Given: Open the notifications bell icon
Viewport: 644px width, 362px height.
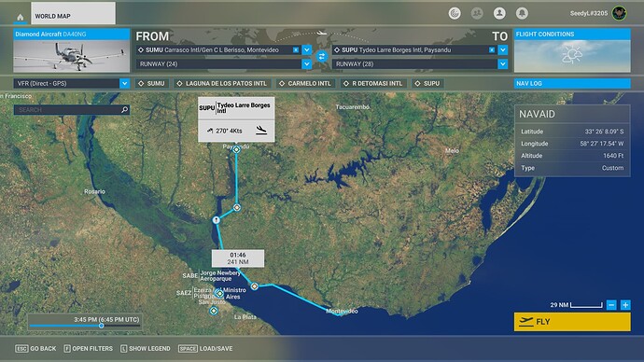Looking at the screenshot, I should pyautogui.click(x=522, y=14).
